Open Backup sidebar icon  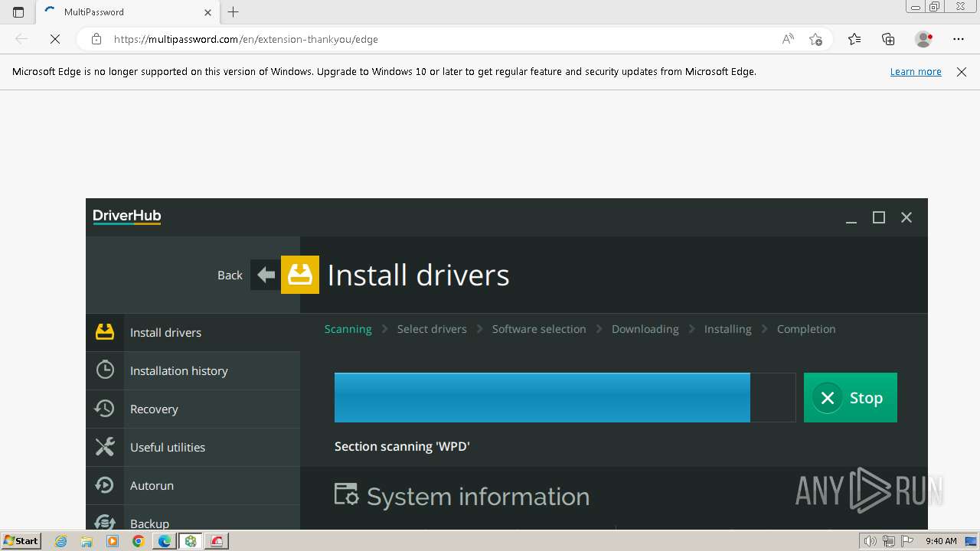105,522
